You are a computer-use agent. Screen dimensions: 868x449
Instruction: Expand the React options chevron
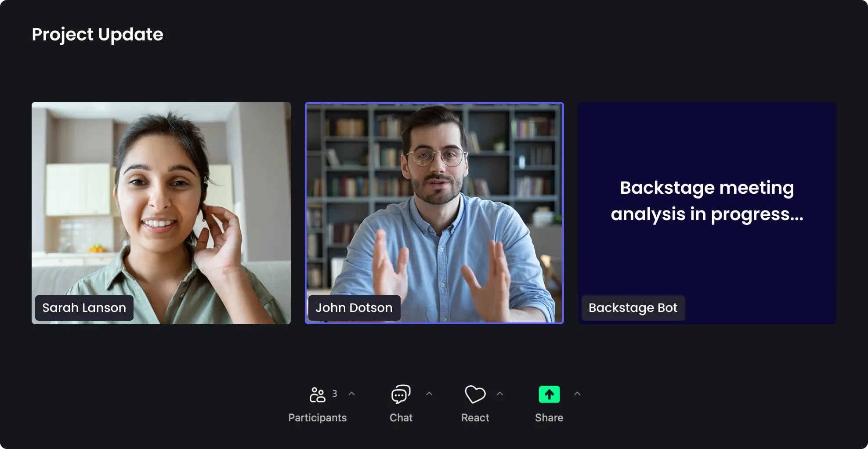coord(499,394)
